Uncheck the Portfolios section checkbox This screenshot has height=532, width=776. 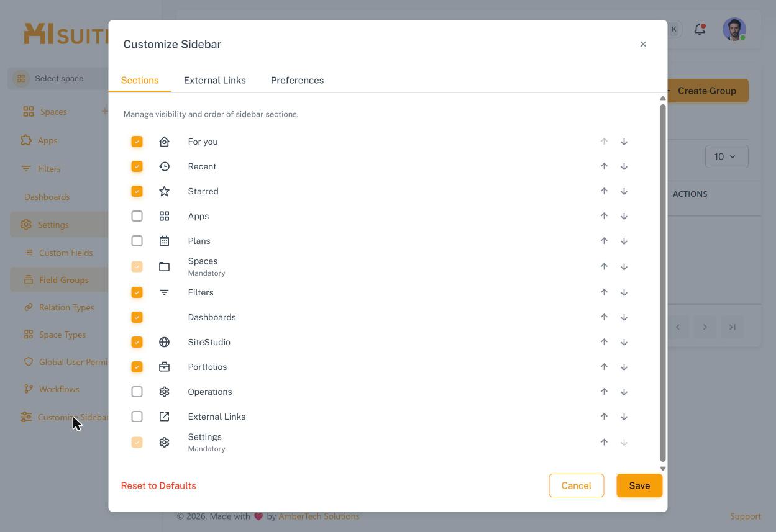point(137,367)
